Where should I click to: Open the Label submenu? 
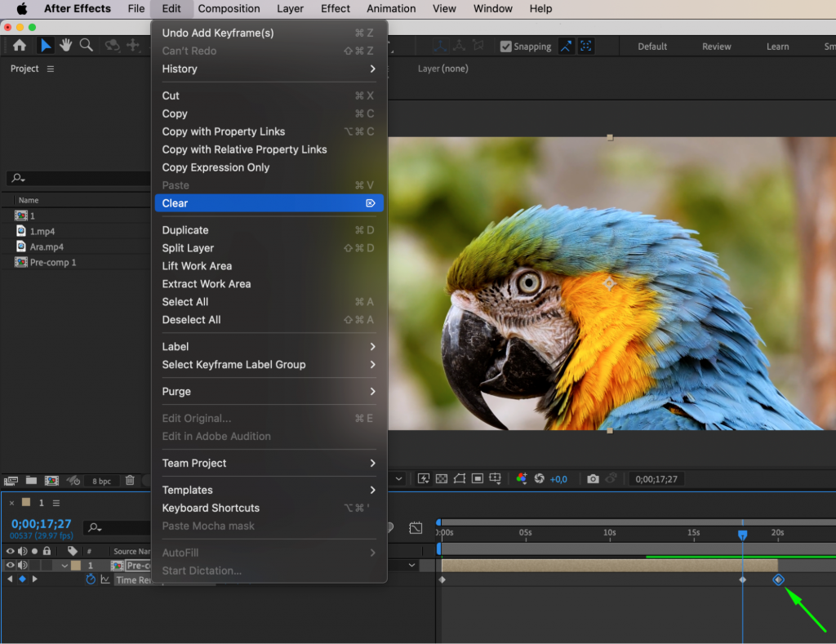[x=269, y=346]
